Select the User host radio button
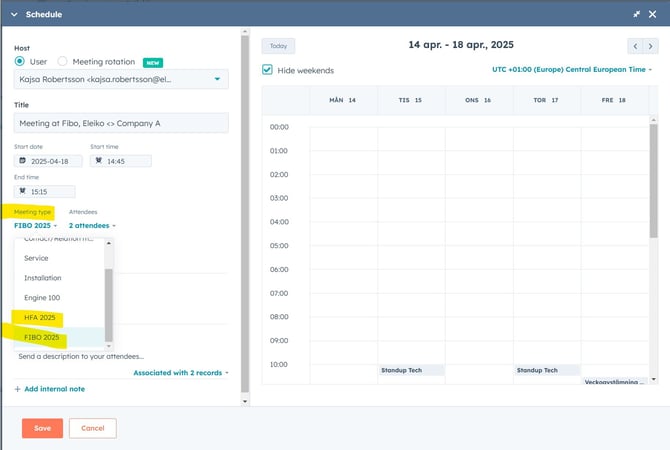Image resolution: width=670 pixels, height=450 pixels. (20, 62)
